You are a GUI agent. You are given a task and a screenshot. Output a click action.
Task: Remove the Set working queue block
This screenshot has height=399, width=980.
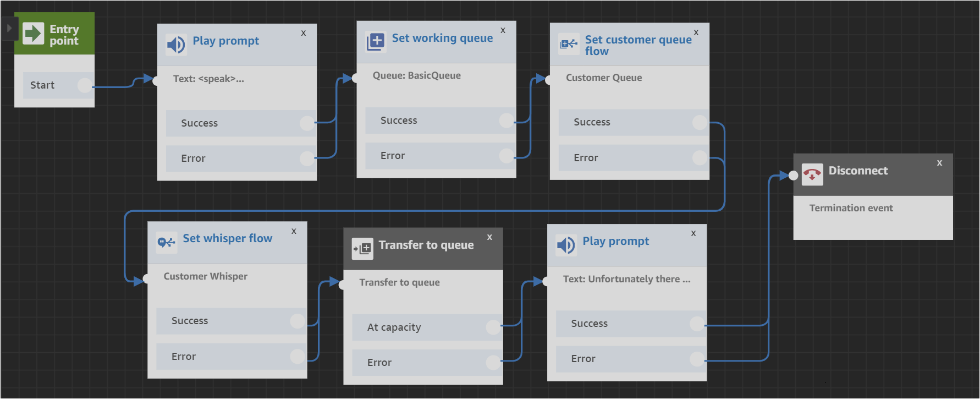click(x=503, y=30)
